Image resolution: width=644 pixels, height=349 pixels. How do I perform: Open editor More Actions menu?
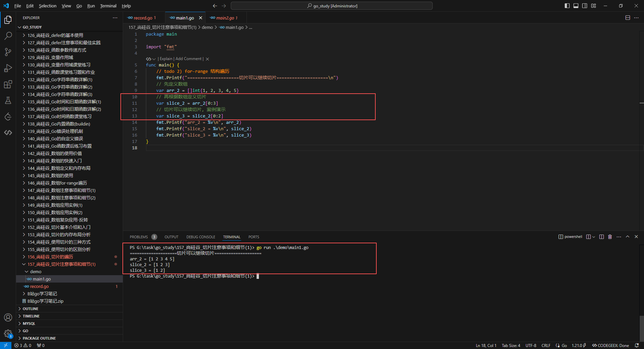coord(636,18)
